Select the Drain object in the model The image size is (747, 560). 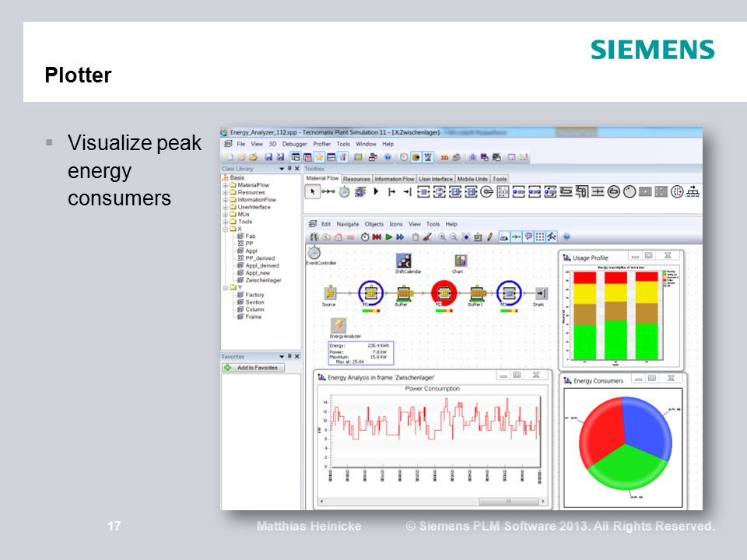tap(542, 293)
